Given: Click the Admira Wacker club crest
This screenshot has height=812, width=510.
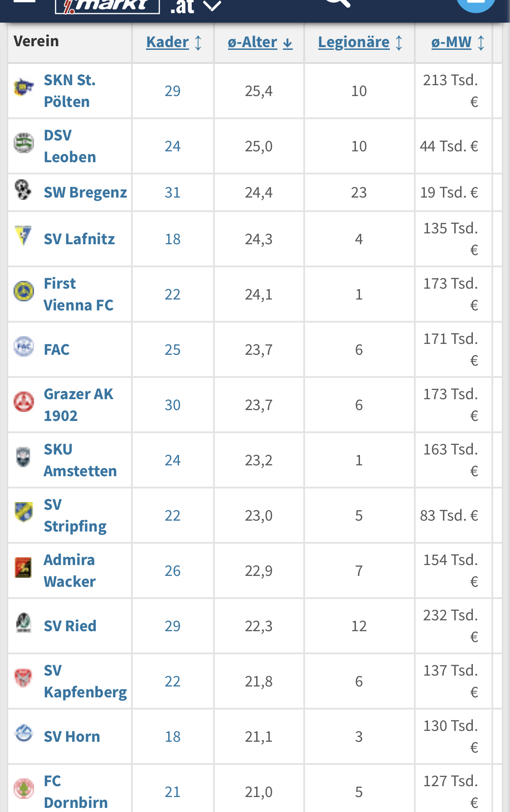Looking at the screenshot, I should coord(23,567).
